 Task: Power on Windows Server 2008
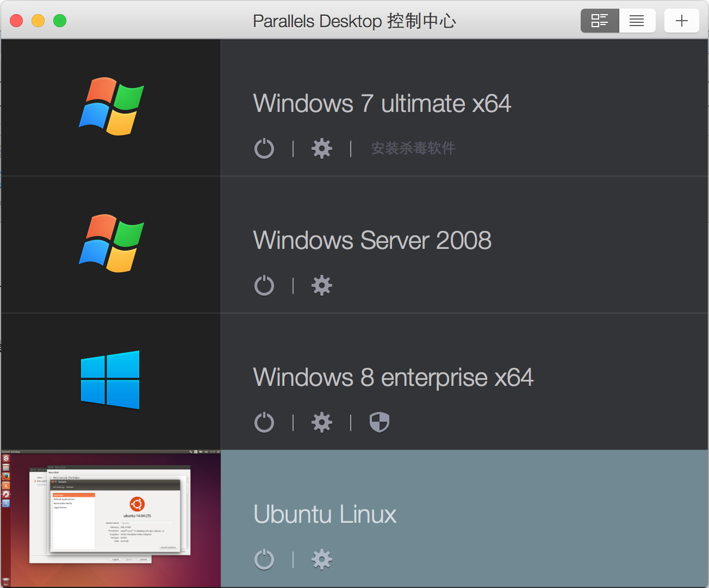point(264,285)
